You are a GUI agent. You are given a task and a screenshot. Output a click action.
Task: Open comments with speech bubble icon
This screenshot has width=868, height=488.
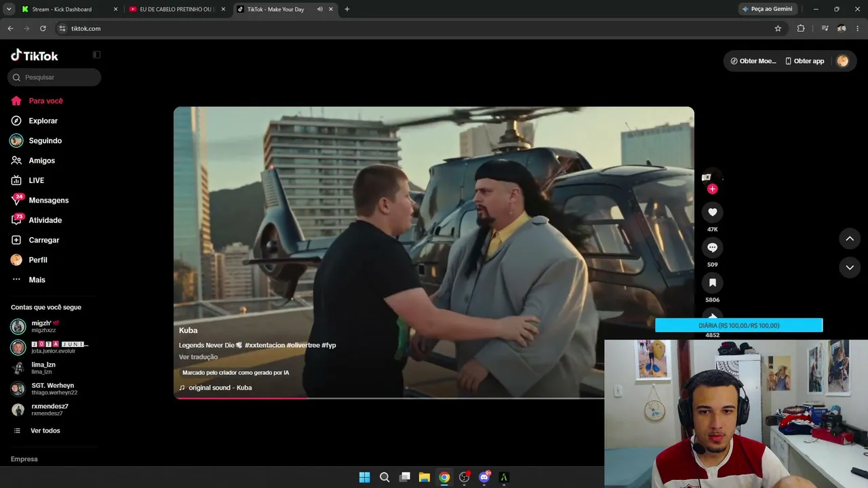point(712,247)
